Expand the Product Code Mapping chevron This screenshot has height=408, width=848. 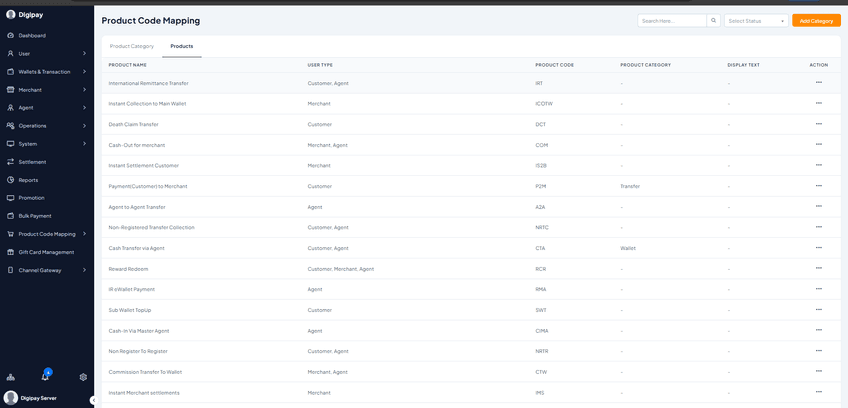pyautogui.click(x=84, y=234)
